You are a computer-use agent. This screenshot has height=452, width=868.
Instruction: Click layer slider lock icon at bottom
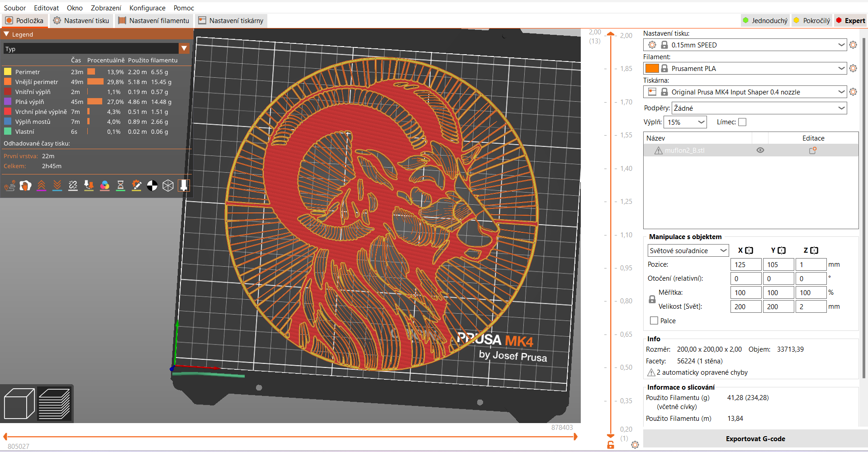(611, 445)
